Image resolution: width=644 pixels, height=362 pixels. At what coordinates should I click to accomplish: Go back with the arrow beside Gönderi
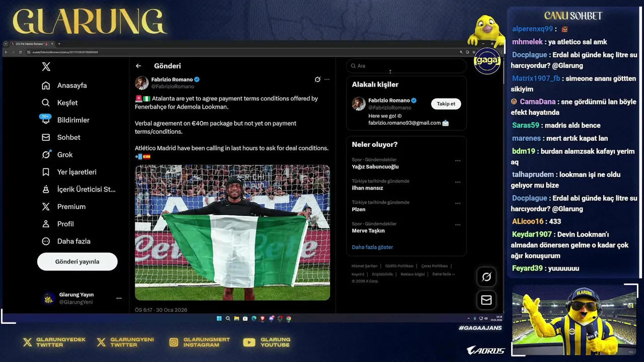138,66
